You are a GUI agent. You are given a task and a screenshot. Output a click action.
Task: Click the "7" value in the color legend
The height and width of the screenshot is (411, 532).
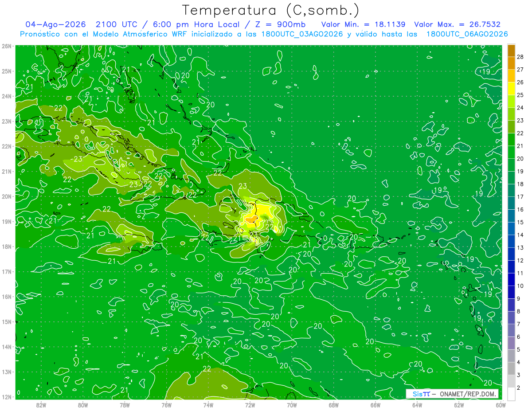(x=519, y=324)
